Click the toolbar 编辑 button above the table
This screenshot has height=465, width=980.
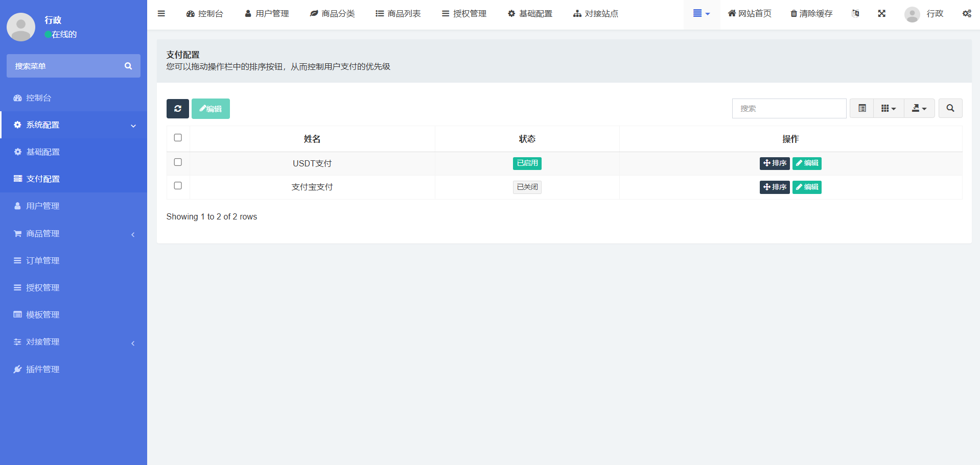[211, 109]
